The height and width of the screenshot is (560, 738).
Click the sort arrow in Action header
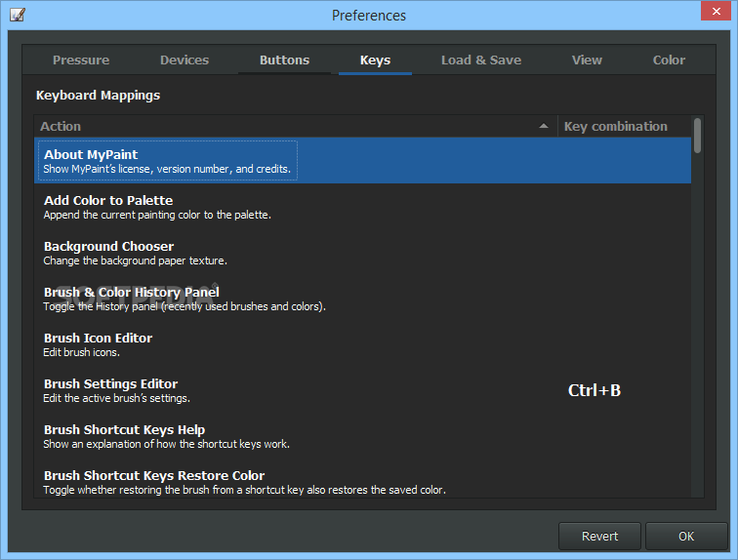544,126
